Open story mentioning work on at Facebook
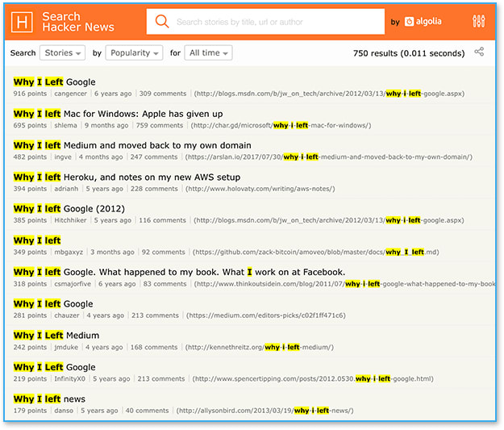This screenshot has width=504, height=430. pos(179,272)
